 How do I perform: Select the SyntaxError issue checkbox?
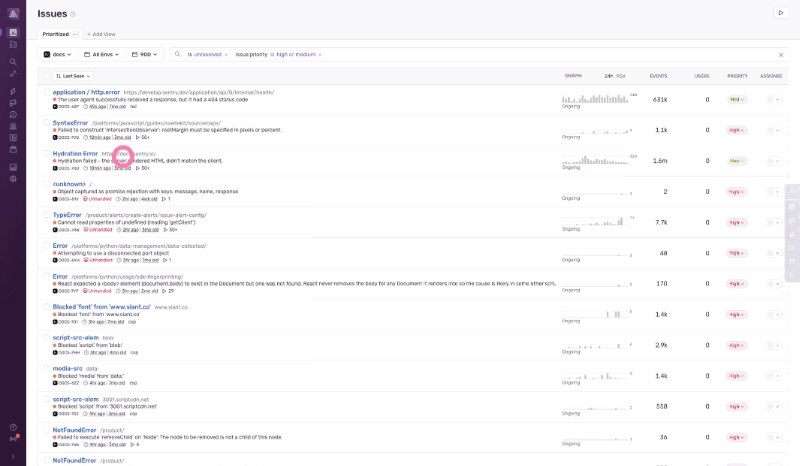[x=46, y=123]
